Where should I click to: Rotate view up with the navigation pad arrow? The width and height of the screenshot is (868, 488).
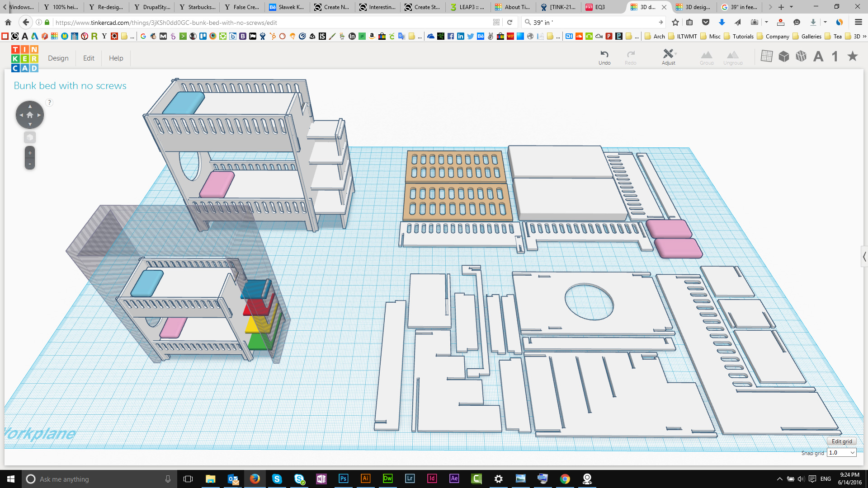(30, 106)
